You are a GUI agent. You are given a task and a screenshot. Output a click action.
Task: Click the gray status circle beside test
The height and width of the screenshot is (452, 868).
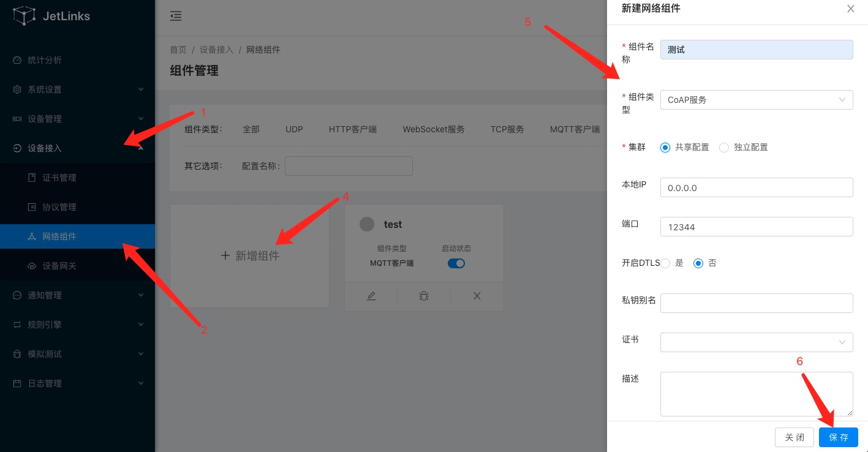367,224
